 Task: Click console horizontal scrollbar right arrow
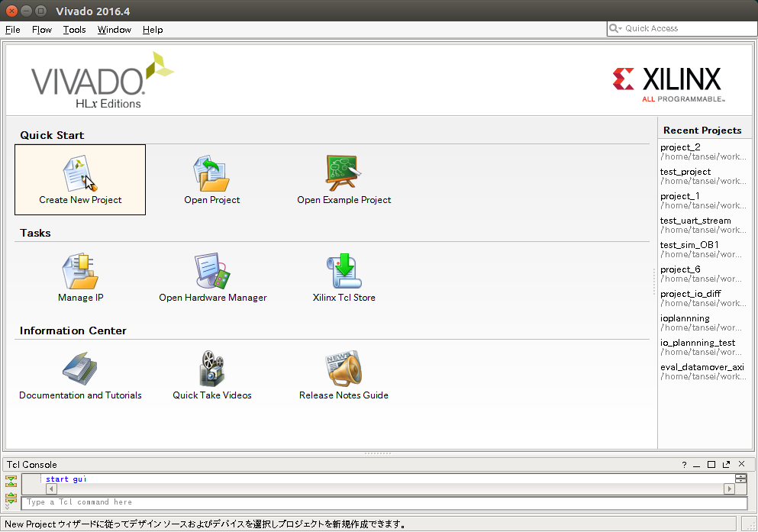(729, 489)
